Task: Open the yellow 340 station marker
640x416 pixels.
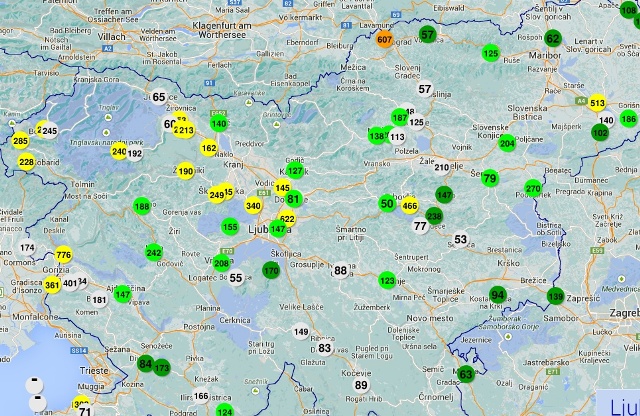Action: tap(253, 206)
